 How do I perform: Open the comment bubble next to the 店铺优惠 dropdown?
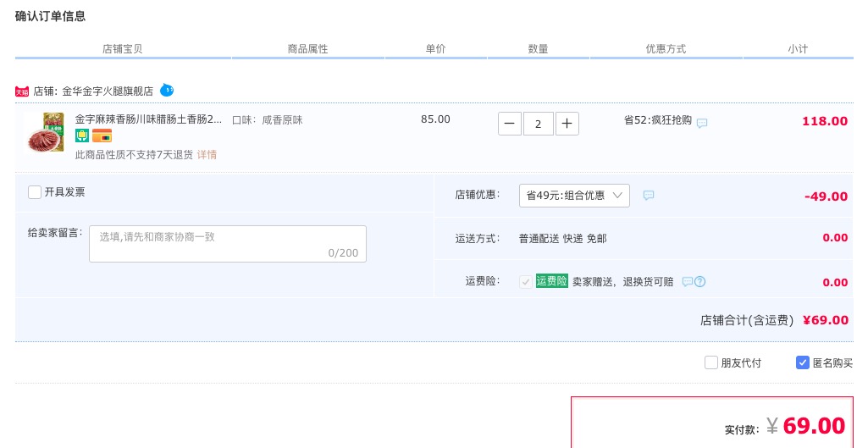point(648,195)
